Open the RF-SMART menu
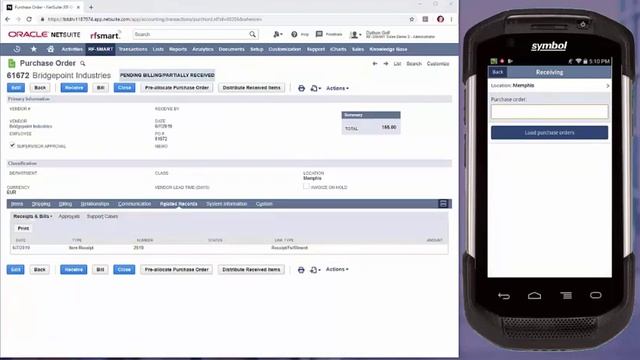The height and width of the screenshot is (360, 640). [x=100, y=49]
